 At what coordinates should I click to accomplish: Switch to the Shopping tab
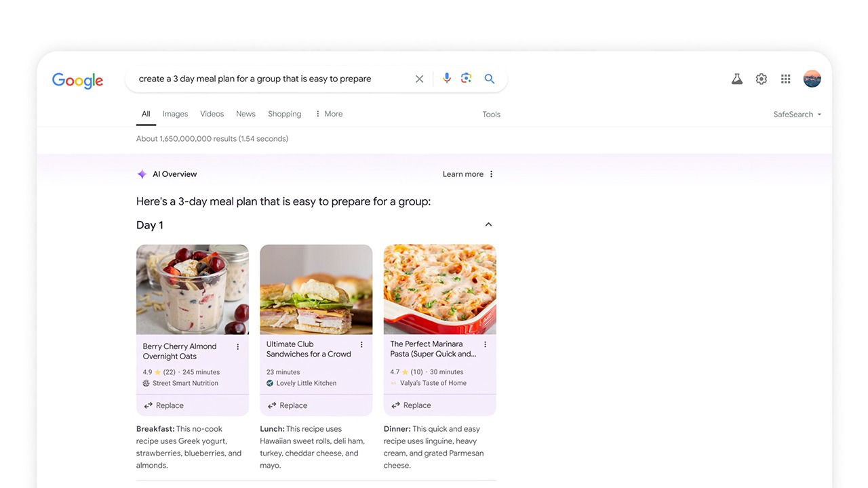tap(284, 114)
